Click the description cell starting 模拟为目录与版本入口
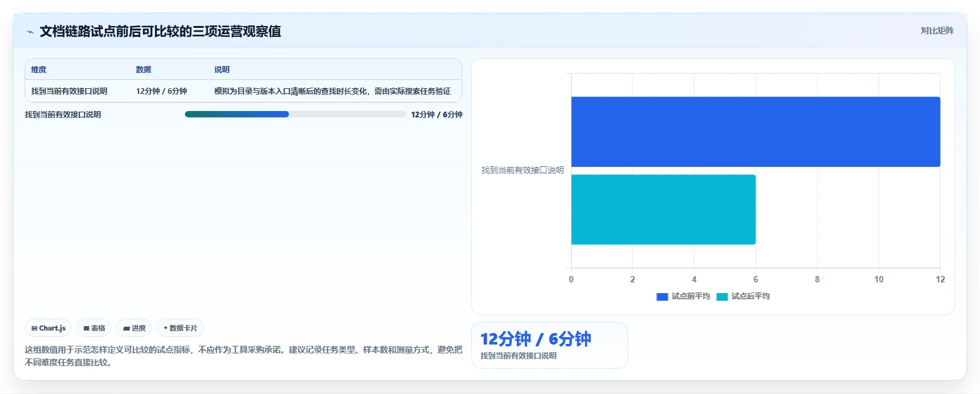The image size is (980, 394). [333, 91]
